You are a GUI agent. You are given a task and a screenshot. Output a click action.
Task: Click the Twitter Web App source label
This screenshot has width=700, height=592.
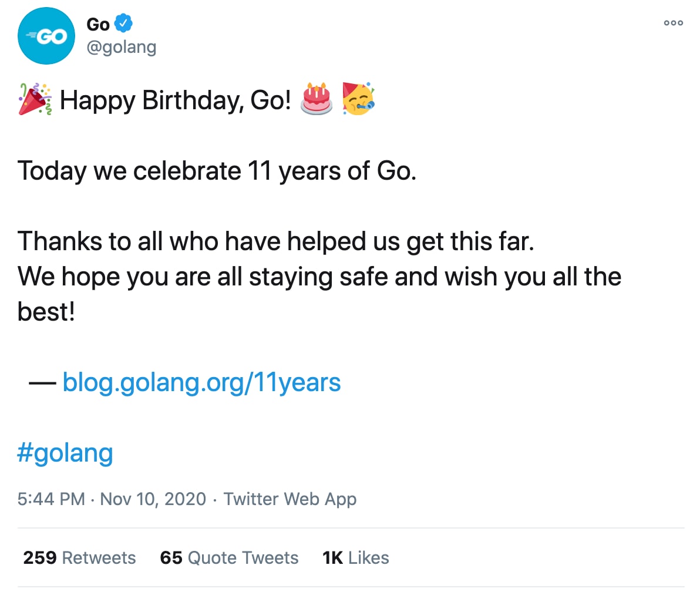tap(290, 499)
